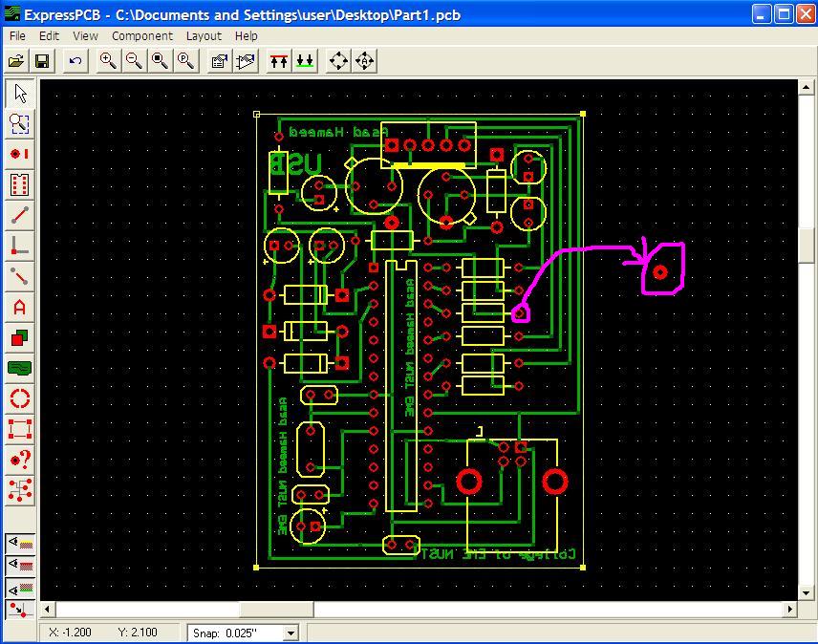
Task: Select the text placement tool
Action: (x=20, y=307)
